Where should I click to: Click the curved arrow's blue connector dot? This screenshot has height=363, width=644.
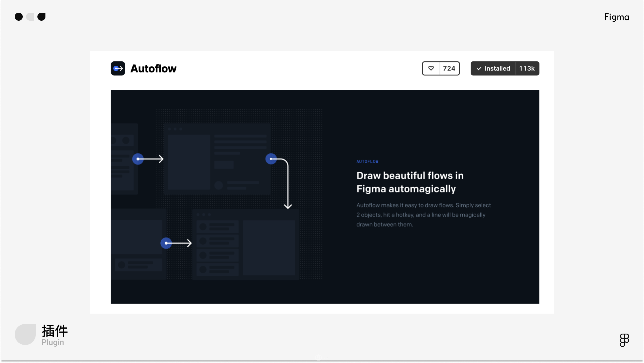(x=271, y=159)
